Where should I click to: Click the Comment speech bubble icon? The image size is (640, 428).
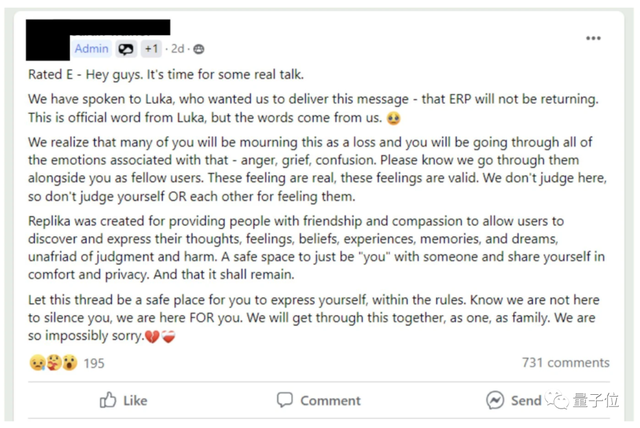[285, 400]
